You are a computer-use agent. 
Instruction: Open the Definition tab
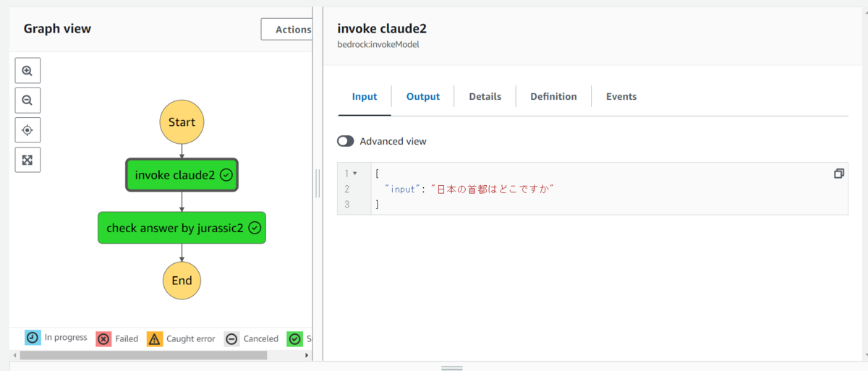coord(553,97)
